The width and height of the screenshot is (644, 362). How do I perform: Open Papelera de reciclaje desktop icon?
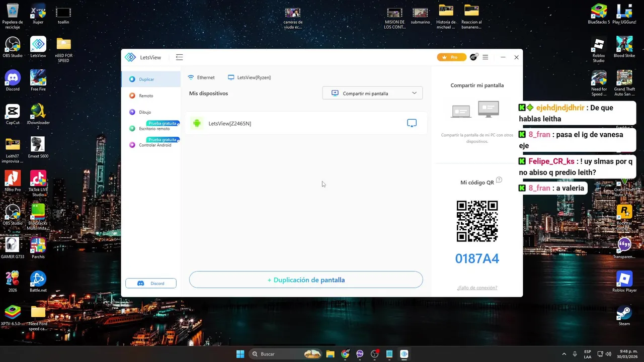pyautogui.click(x=13, y=16)
